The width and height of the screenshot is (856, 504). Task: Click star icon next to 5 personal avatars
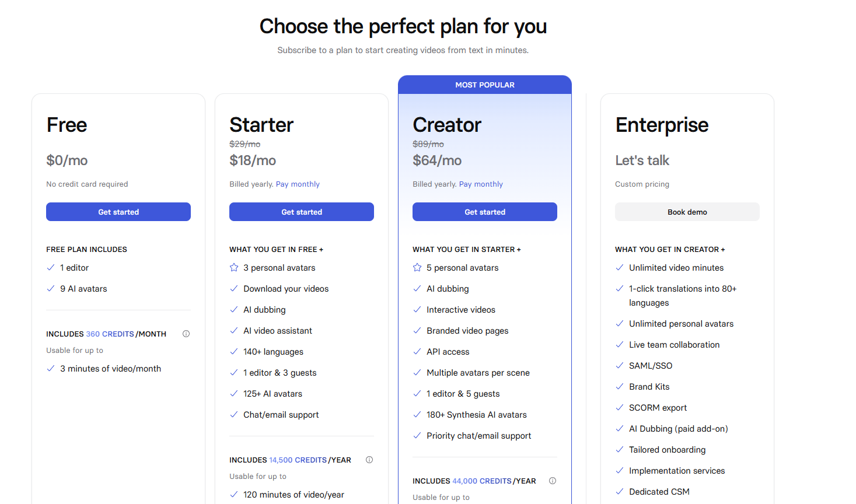pos(417,268)
